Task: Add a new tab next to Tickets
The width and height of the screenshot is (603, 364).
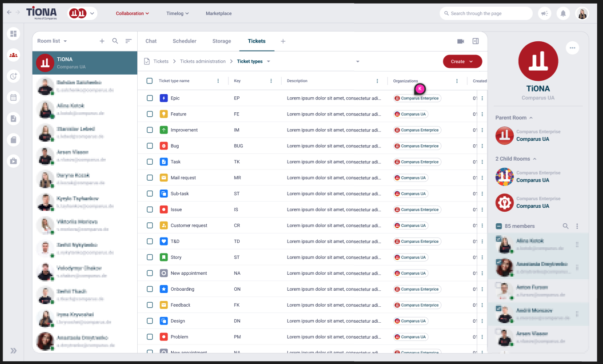Action: [x=283, y=41]
